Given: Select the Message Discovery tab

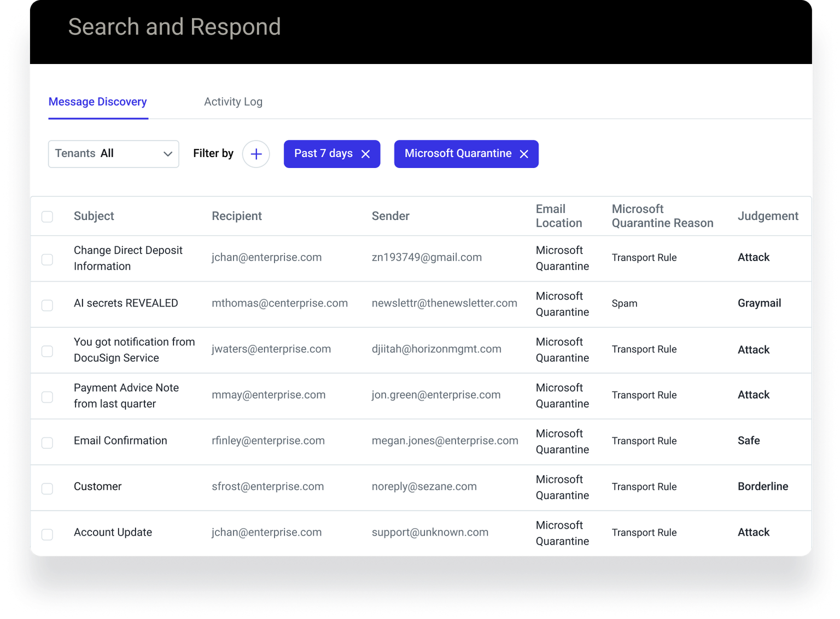Looking at the screenshot, I should pyautogui.click(x=98, y=102).
